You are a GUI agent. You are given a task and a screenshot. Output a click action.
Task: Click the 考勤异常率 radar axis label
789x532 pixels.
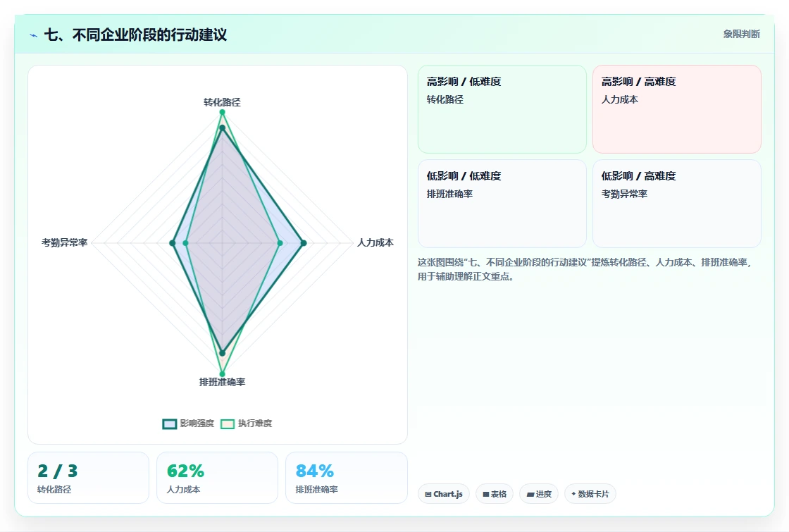[x=64, y=242]
